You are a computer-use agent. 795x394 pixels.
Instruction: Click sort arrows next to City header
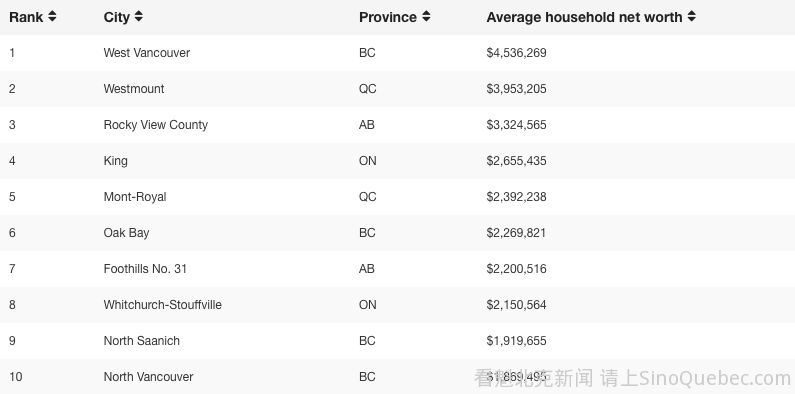138,17
